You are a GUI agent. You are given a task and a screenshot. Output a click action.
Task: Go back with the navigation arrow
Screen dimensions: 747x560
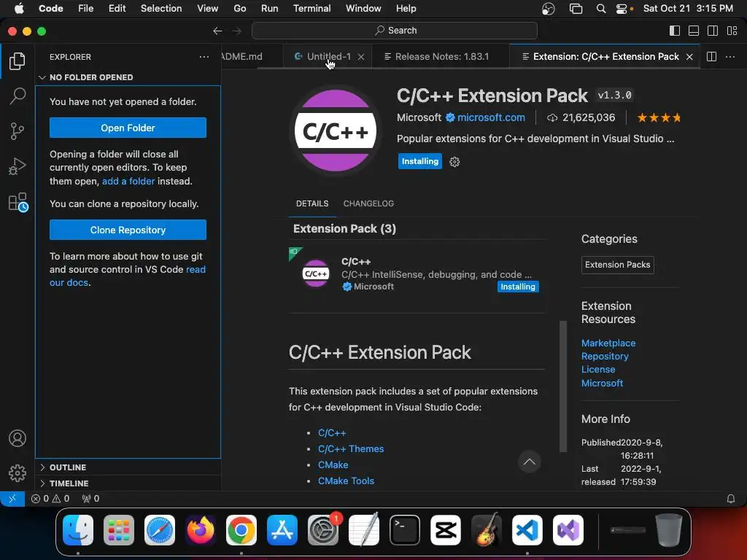[x=217, y=31]
